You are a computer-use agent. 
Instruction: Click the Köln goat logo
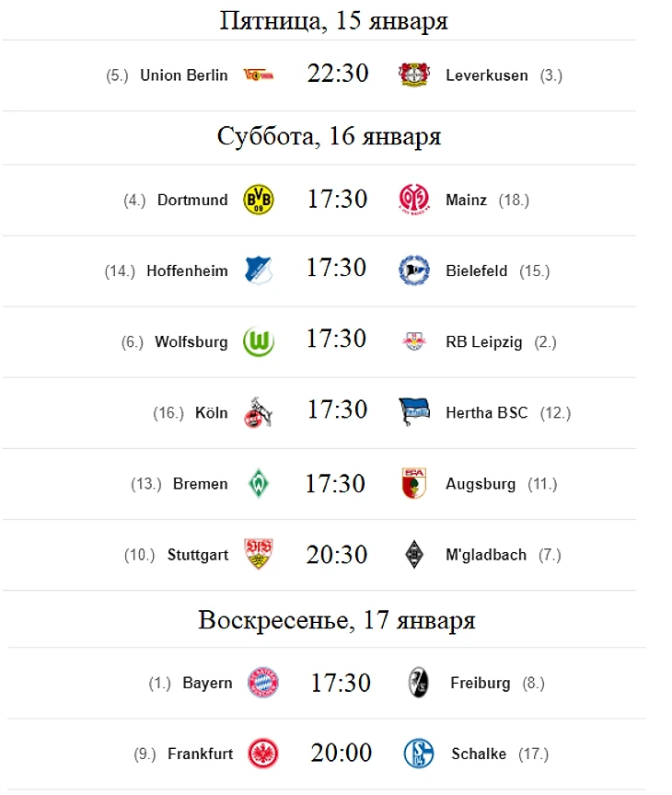pos(258,412)
